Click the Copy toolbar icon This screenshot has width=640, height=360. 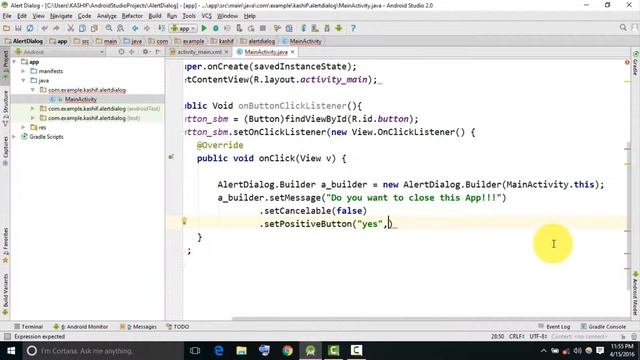point(82,28)
